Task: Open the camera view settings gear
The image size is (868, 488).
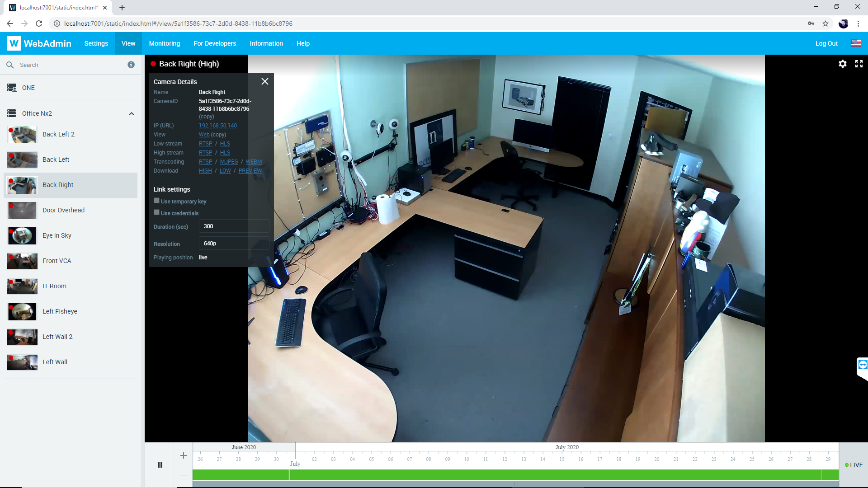Action: click(842, 64)
